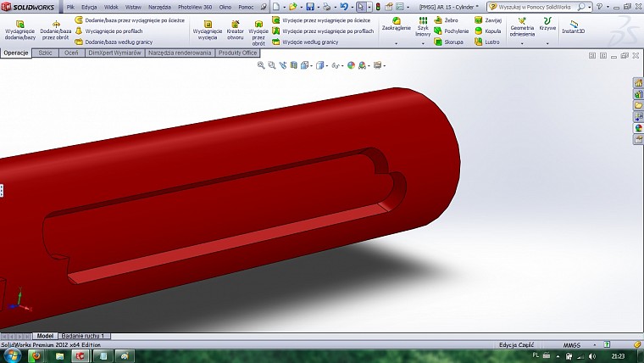Expand the Krzywe dropdown arrow
The width and height of the screenshot is (644, 363).
point(547,43)
